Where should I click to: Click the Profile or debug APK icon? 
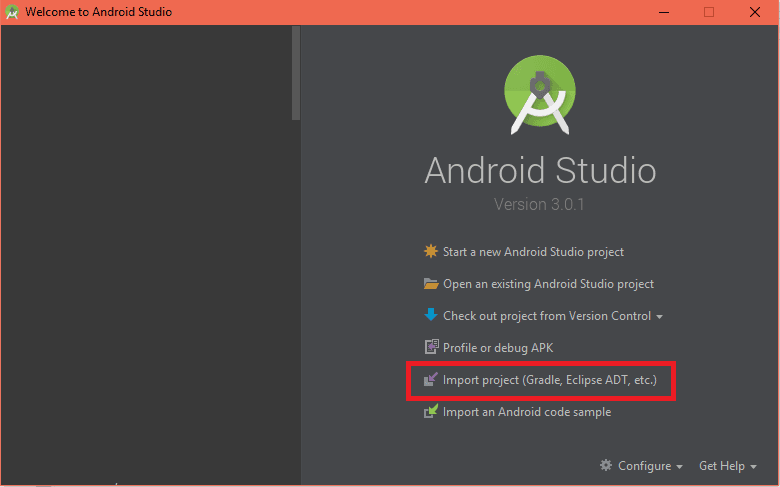[431, 348]
